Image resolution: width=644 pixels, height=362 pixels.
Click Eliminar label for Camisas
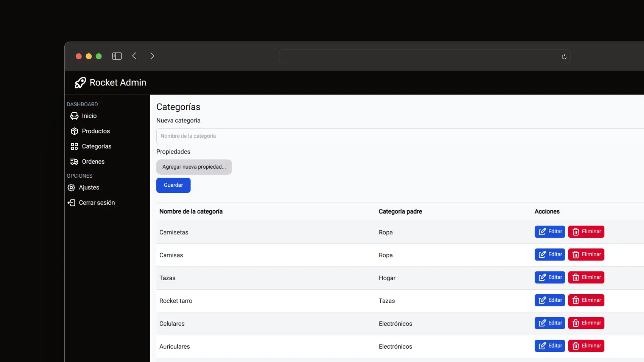coord(591,254)
